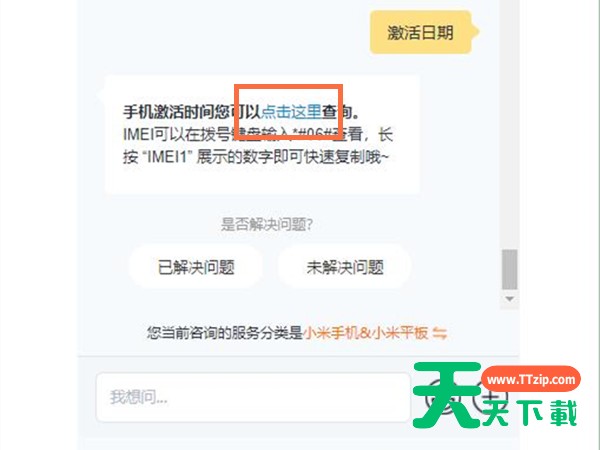The image size is (600, 450).
Task: Click the orange switch-category arrows icon
Action: point(439,333)
